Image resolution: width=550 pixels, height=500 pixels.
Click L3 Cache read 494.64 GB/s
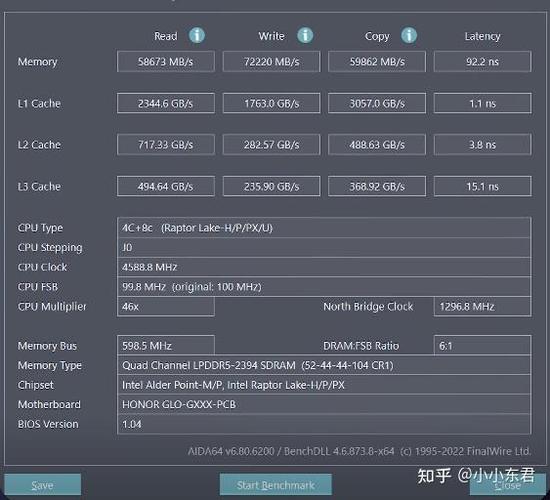[x=166, y=186]
